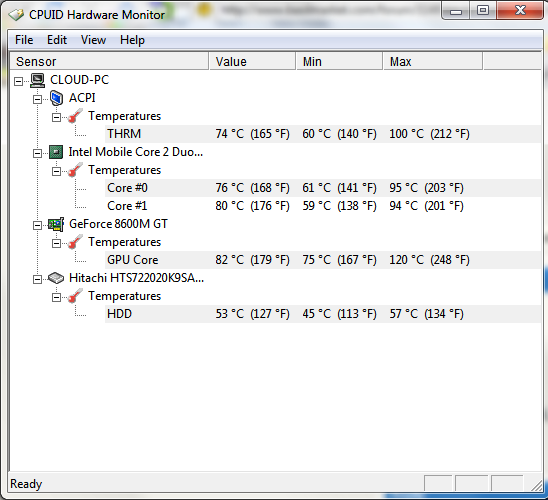Collapse the Intel Mobile Core 2 Duo node

pyautogui.click(x=37, y=153)
